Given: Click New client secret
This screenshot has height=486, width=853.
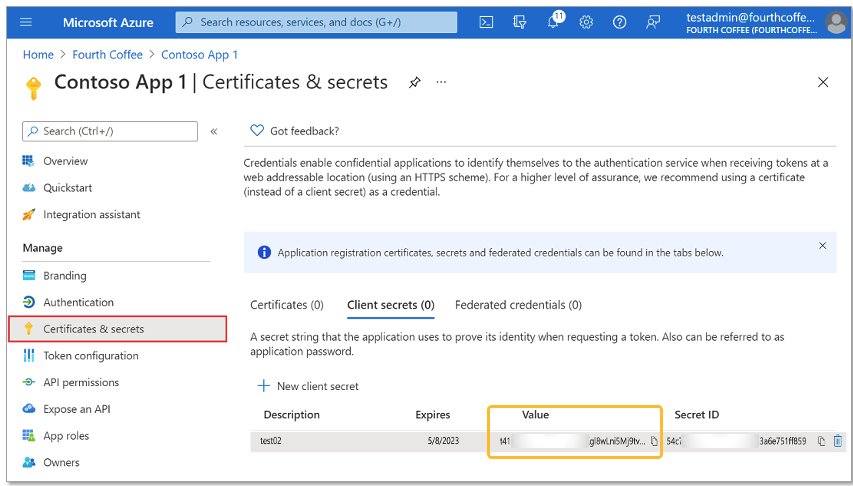Looking at the screenshot, I should coord(308,386).
